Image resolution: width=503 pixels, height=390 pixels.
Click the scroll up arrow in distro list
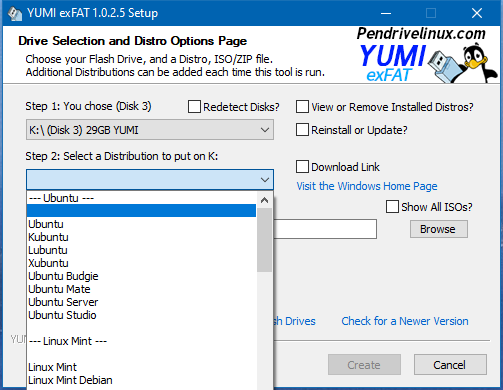click(x=265, y=200)
